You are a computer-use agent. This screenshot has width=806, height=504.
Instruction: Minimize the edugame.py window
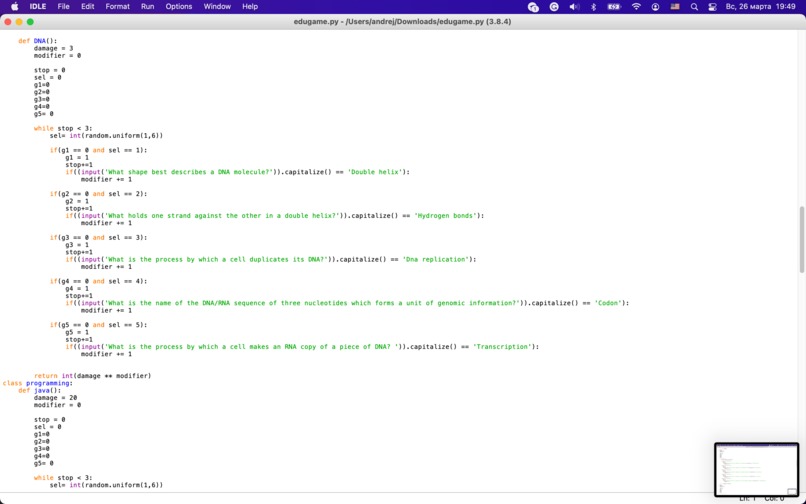(x=19, y=22)
